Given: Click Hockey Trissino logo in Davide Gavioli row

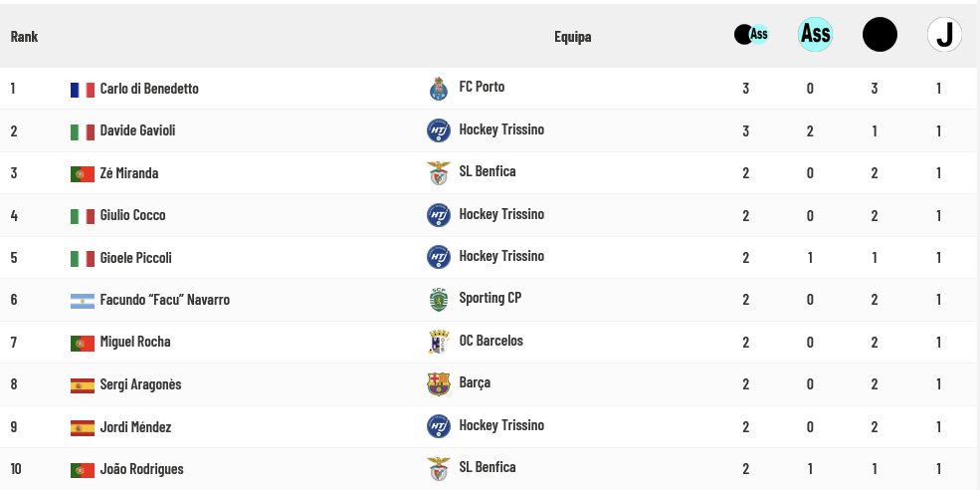Looking at the screenshot, I should (439, 130).
